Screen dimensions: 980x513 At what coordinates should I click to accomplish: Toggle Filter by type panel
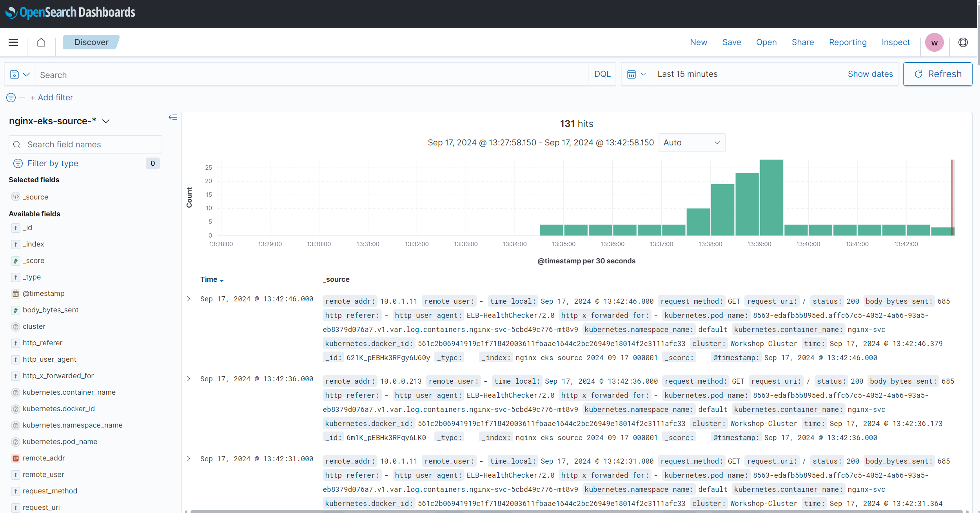(53, 163)
